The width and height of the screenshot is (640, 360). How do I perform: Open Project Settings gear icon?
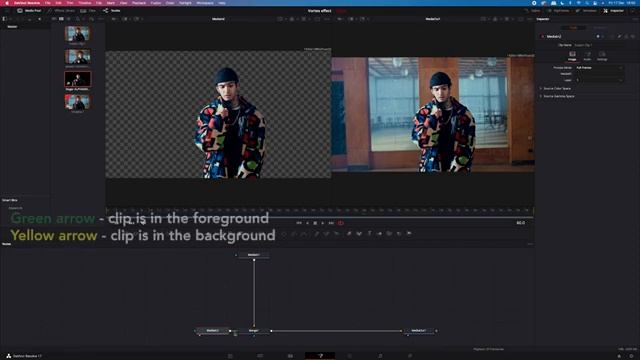point(631,356)
